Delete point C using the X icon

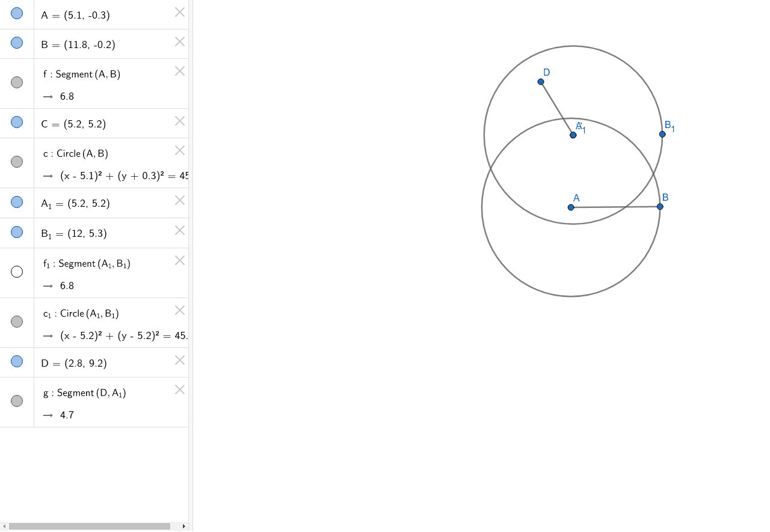179,121
